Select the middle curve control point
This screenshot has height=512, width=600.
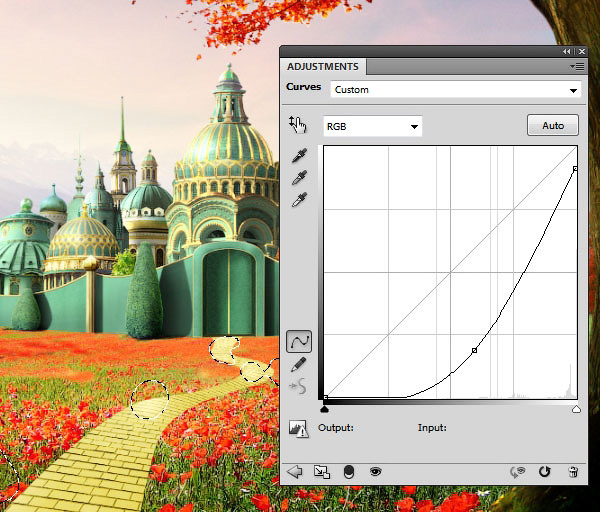pos(474,350)
